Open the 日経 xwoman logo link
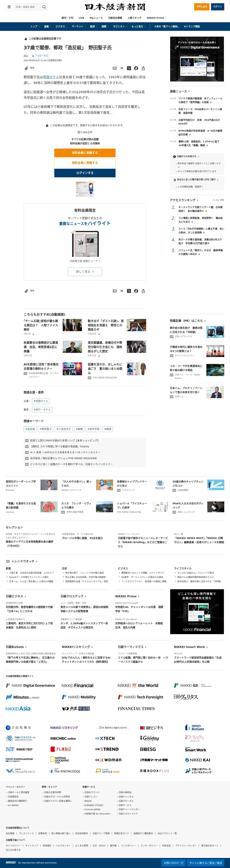Viewport: 230px width, 868px height. point(108,760)
